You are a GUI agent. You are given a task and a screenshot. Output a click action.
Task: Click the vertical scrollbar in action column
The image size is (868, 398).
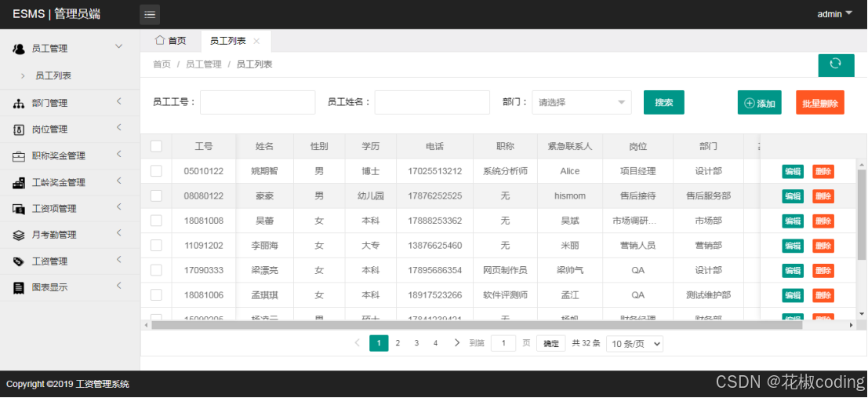coord(862,215)
